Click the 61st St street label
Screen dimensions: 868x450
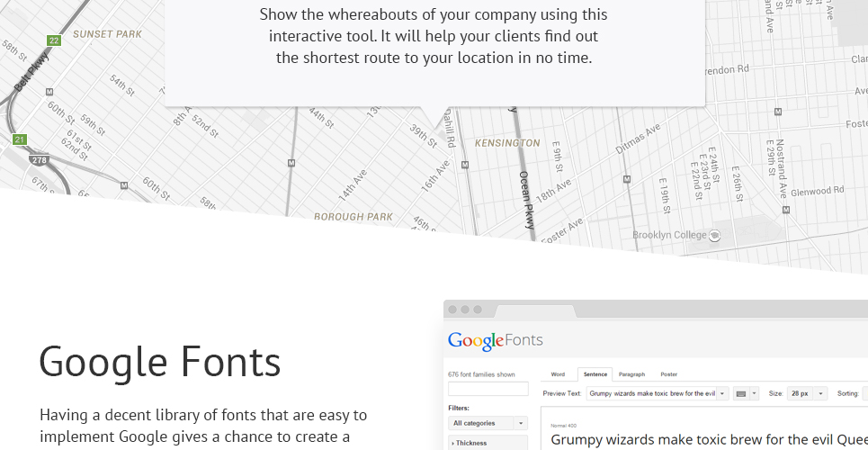click(x=79, y=139)
